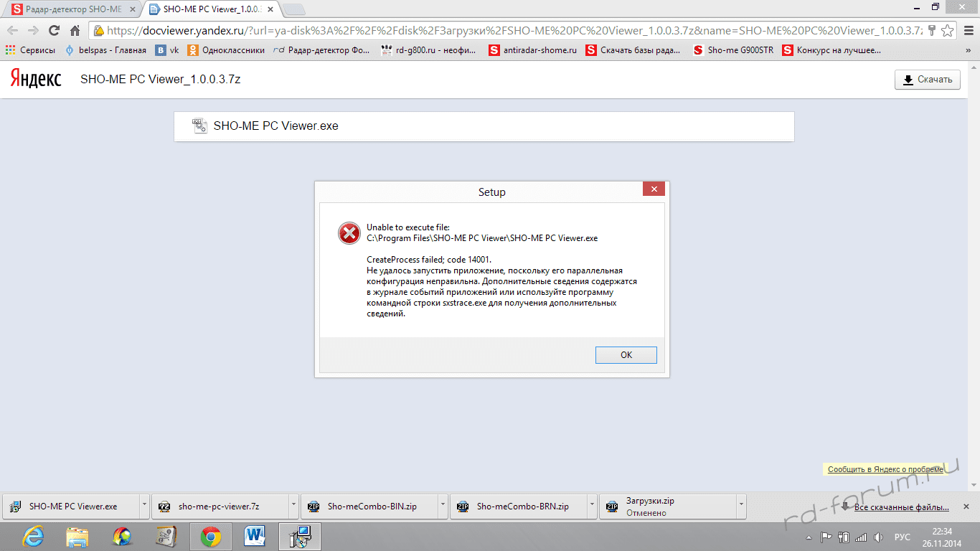
Task: Open downloaded Sho-meCombo-BIN.zip file
Action: pos(369,507)
